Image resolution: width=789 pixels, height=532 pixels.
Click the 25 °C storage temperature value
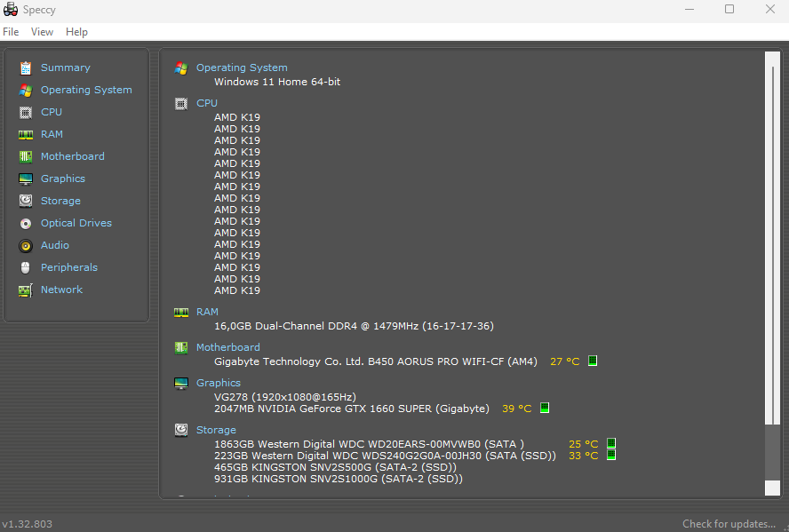click(x=583, y=444)
